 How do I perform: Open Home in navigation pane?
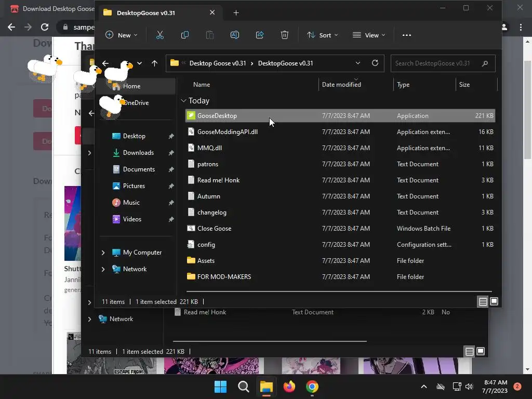click(x=136, y=86)
